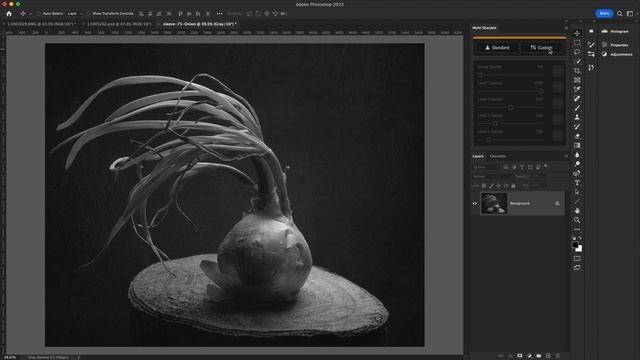This screenshot has width=640, height=360.
Task: Open the Layers panel flyout menu
Action: pyautogui.click(x=566, y=156)
